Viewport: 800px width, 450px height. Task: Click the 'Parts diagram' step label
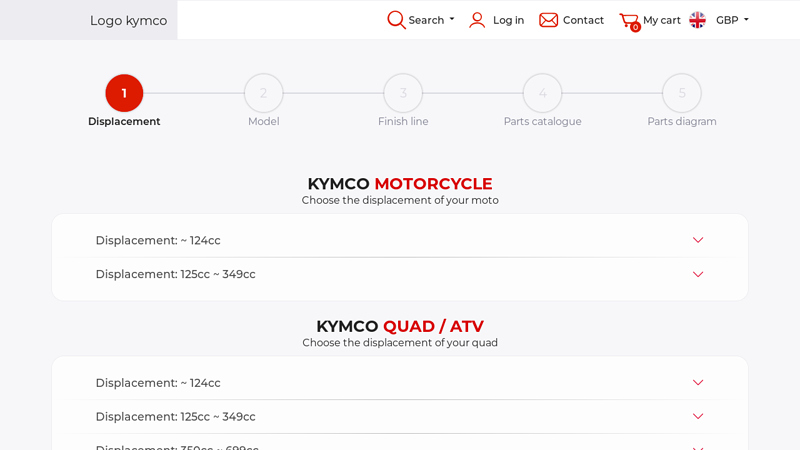click(682, 121)
